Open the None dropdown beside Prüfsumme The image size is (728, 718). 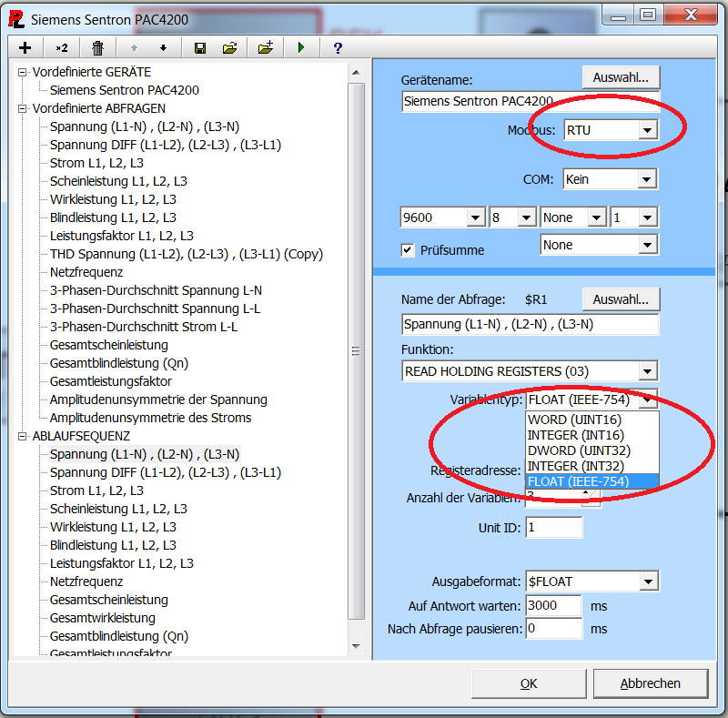point(647,245)
